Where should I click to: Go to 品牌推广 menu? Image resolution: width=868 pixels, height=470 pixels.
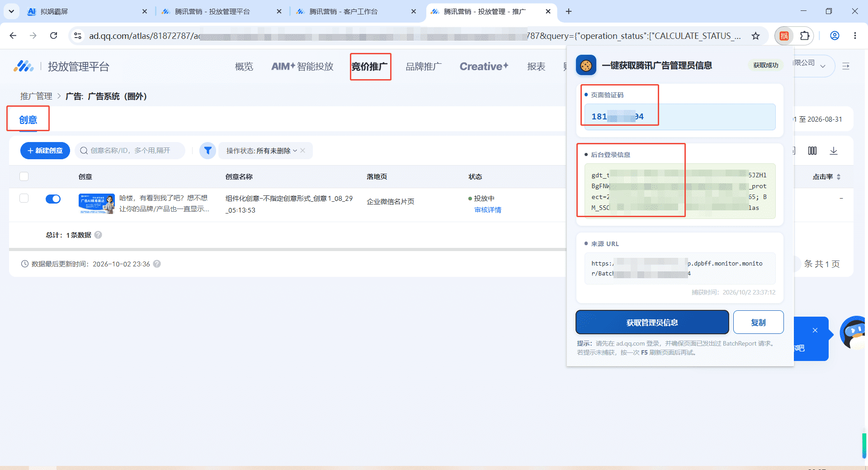(x=424, y=66)
